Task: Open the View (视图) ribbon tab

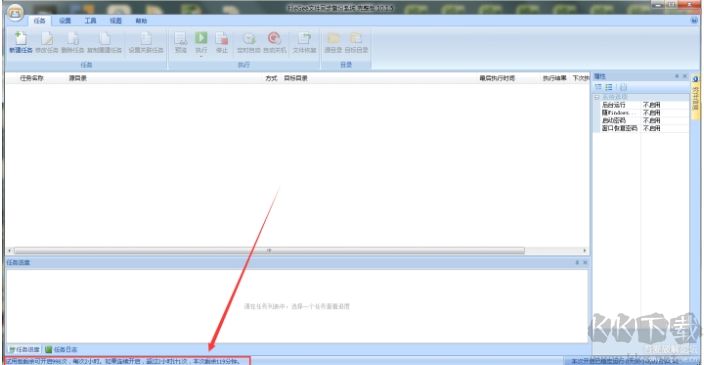Action: click(x=116, y=21)
